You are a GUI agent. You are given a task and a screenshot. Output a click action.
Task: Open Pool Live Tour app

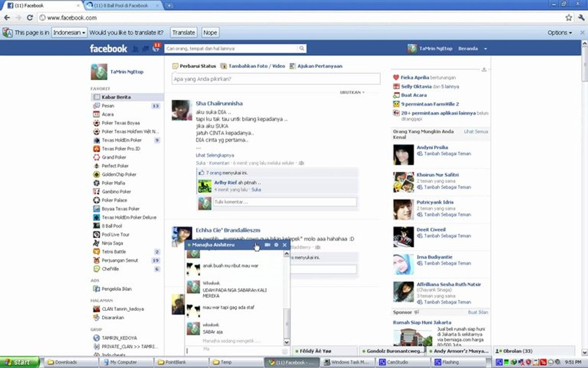tap(115, 234)
